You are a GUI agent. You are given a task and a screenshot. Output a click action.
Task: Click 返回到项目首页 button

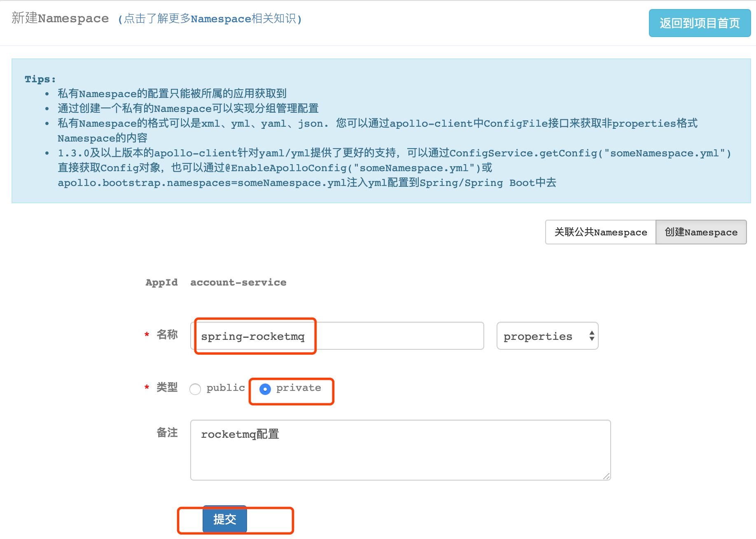[700, 23]
